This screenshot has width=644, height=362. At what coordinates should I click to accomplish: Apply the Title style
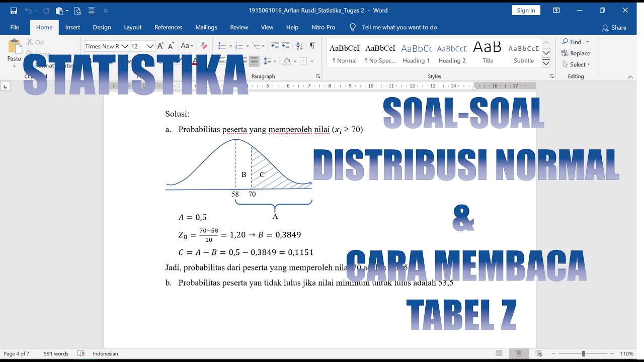click(488, 53)
